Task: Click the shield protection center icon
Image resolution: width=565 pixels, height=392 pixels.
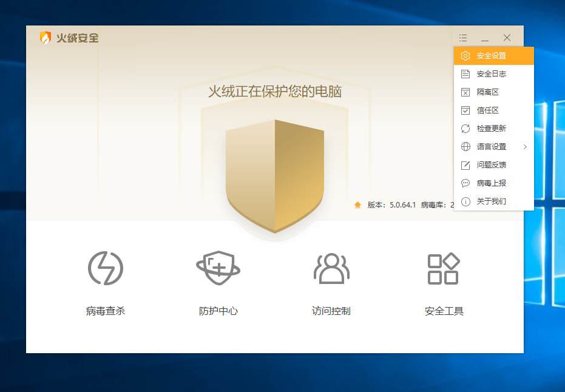Action: tap(218, 268)
